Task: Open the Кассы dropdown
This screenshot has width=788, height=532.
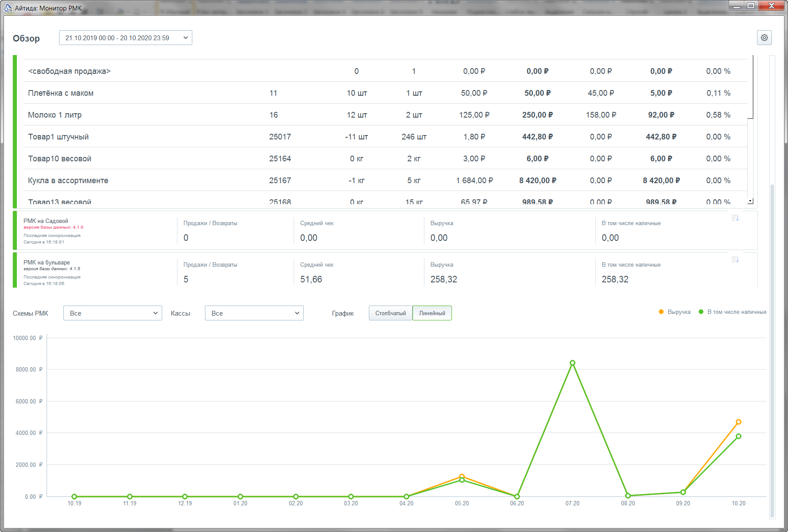Action: click(x=254, y=313)
